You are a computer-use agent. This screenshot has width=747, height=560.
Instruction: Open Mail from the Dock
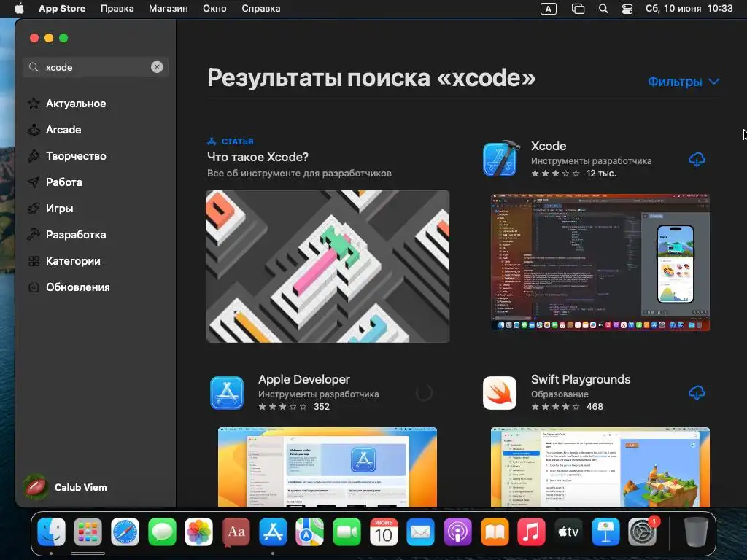pyautogui.click(x=421, y=532)
